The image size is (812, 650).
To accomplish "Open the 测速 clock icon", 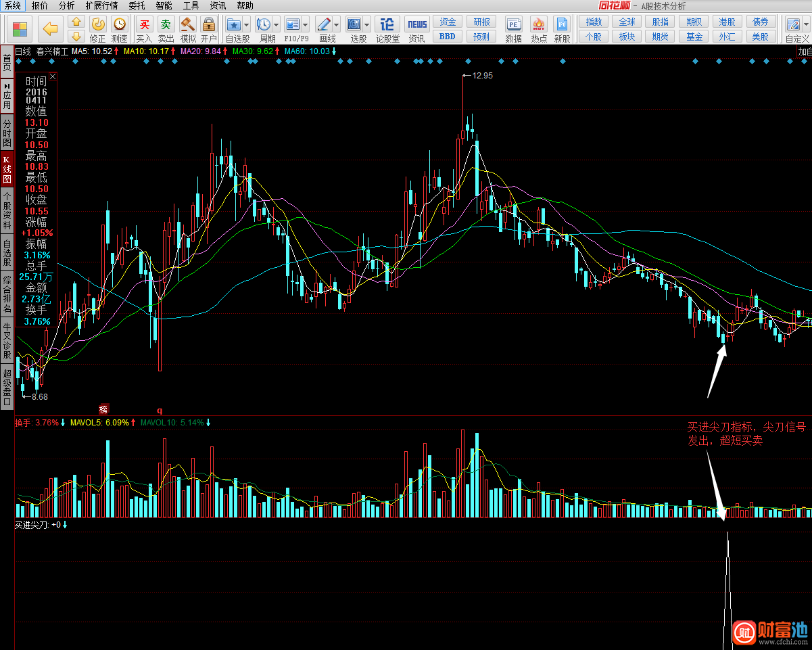I will pos(119,24).
